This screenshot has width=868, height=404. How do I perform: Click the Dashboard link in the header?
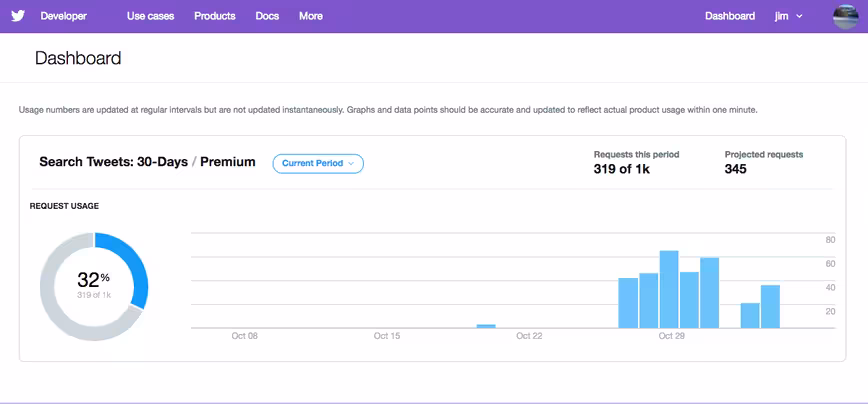730,16
